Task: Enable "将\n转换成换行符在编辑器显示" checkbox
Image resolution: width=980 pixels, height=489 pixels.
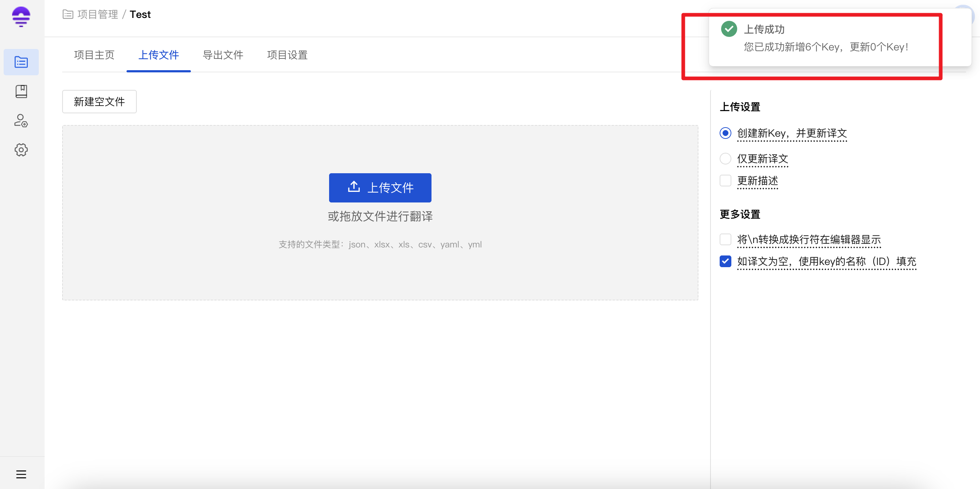Action: [725, 239]
